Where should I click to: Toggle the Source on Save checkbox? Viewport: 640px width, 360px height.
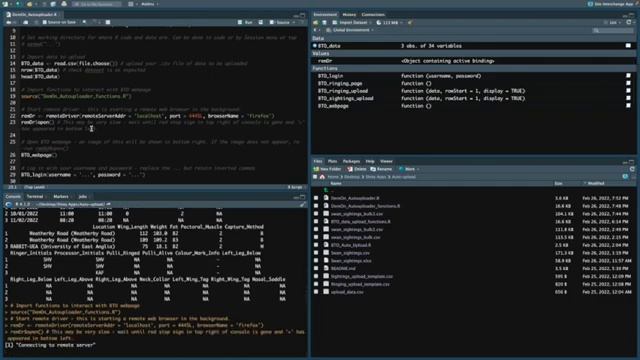tap(44, 22)
